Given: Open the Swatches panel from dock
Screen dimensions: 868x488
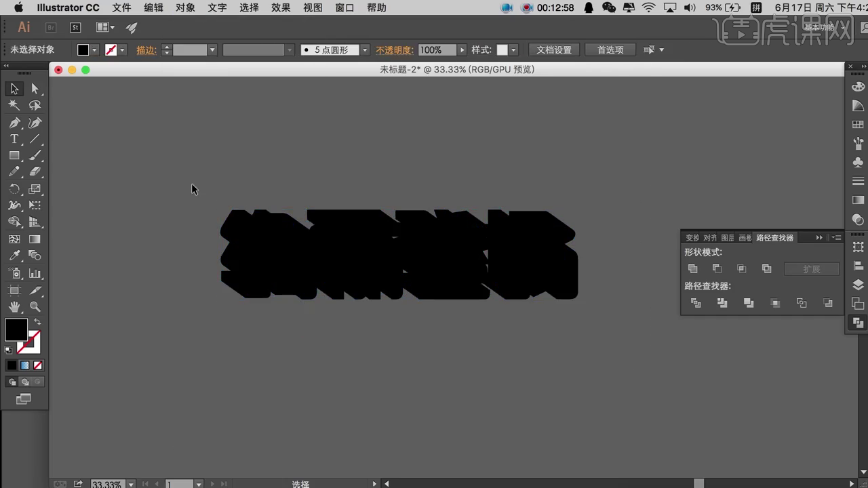Looking at the screenshot, I should 858,125.
